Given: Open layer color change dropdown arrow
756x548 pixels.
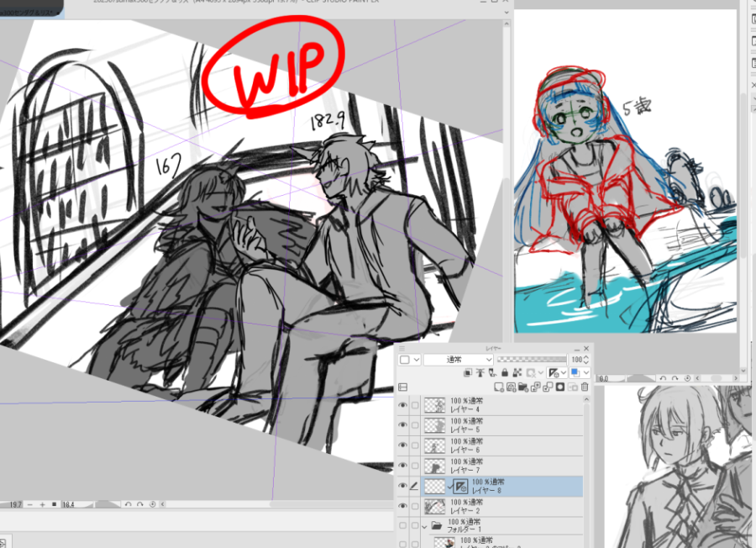Looking at the screenshot, I should (x=586, y=373).
